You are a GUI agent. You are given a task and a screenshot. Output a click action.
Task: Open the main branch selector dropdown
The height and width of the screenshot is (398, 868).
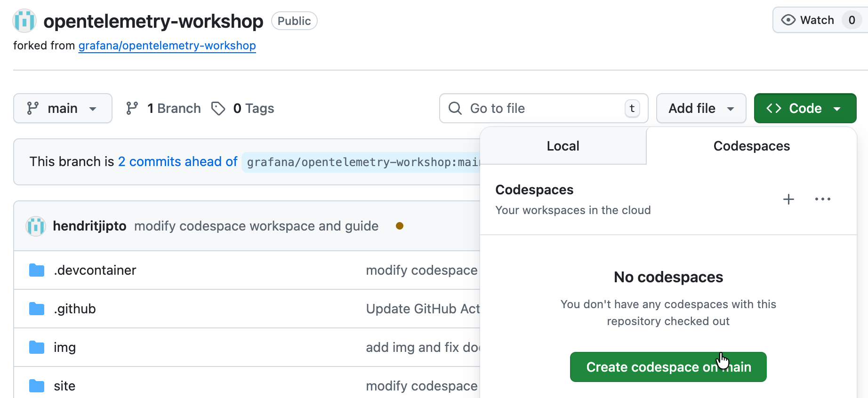(63, 109)
